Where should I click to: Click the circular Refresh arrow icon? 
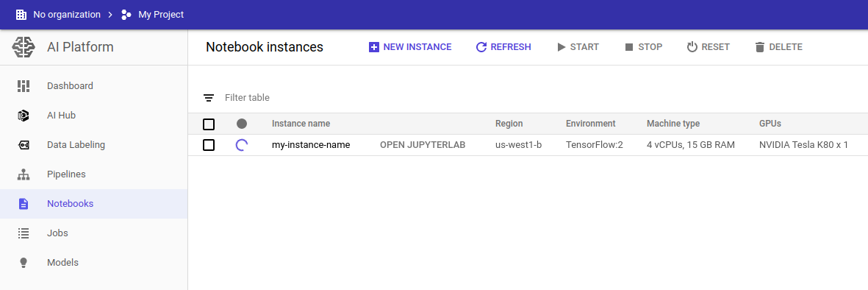click(x=481, y=47)
